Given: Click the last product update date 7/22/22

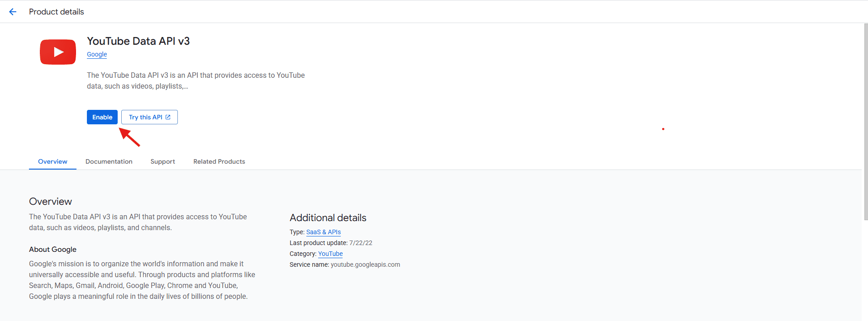Looking at the screenshot, I should [361, 243].
